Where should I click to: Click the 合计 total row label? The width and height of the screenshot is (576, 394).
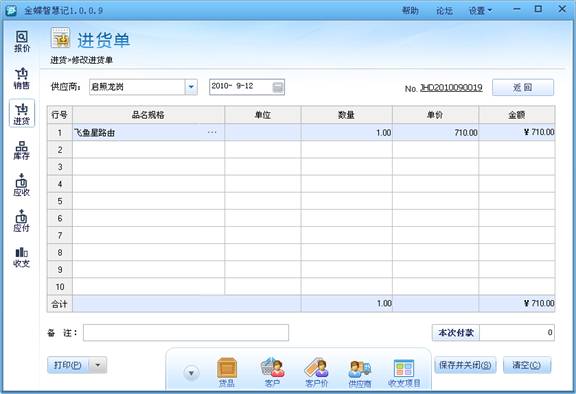pyautogui.click(x=60, y=304)
